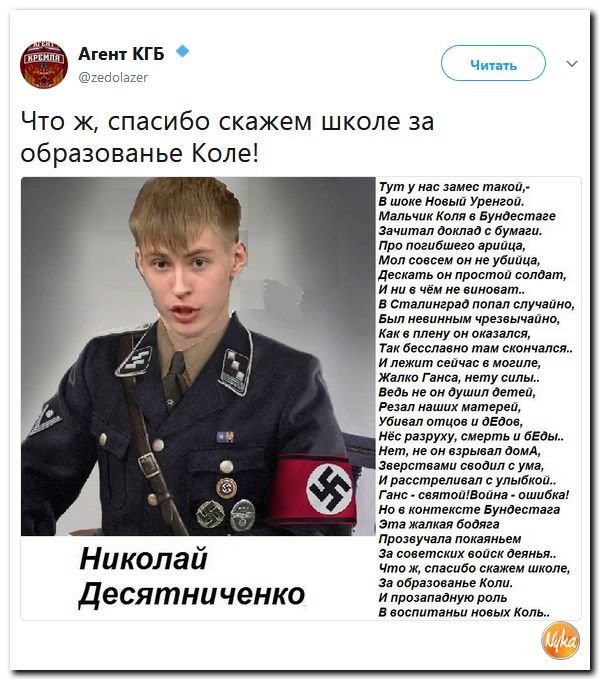Open the Агент КГБ display name

click(x=122, y=53)
